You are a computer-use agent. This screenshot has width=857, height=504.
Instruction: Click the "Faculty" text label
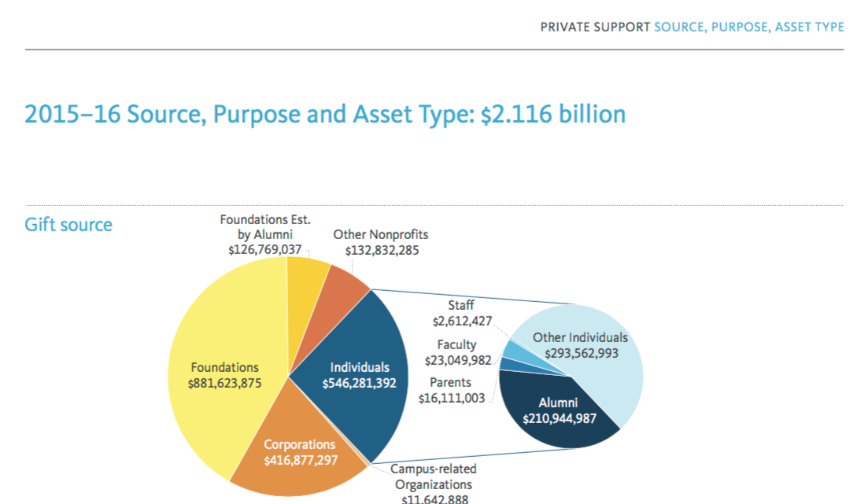(457, 344)
